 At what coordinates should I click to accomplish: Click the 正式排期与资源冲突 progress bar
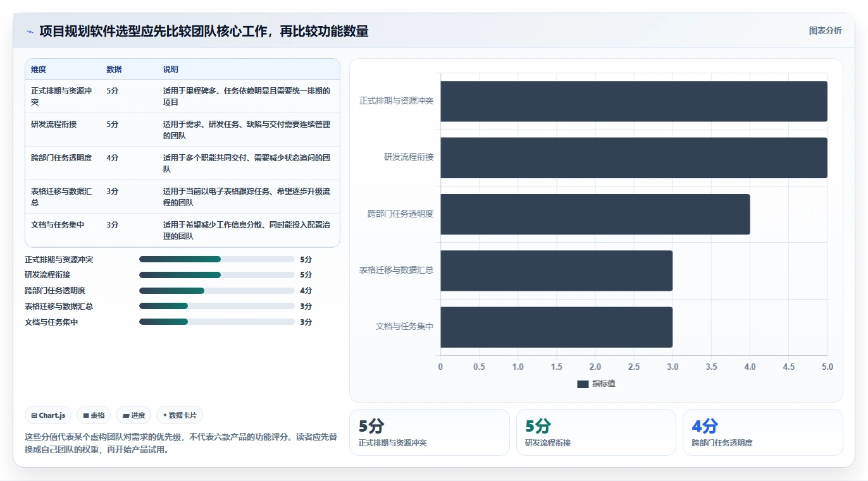click(217, 259)
